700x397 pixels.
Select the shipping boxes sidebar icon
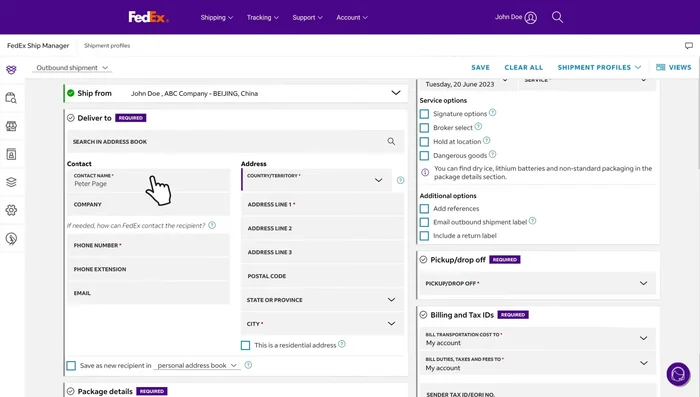[12, 70]
